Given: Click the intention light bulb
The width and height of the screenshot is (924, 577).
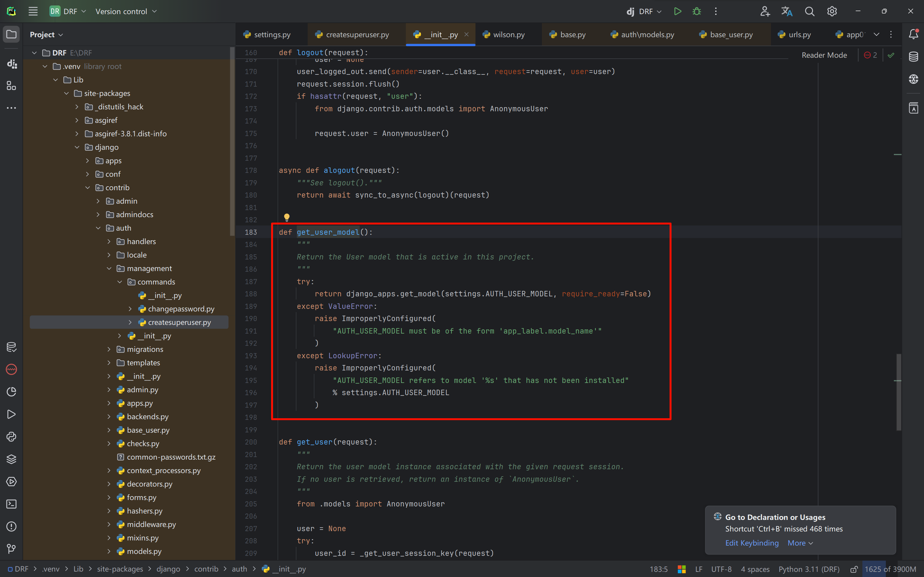Looking at the screenshot, I should (287, 217).
